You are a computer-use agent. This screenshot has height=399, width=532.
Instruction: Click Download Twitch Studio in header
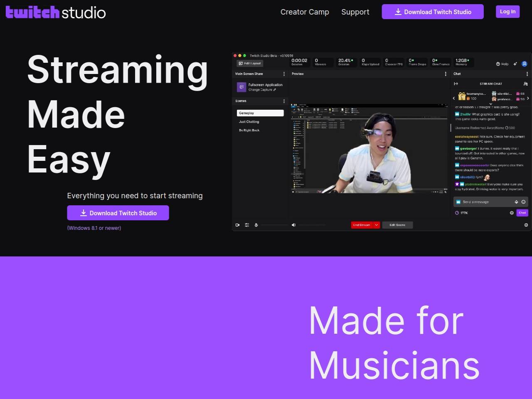[433, 12]
